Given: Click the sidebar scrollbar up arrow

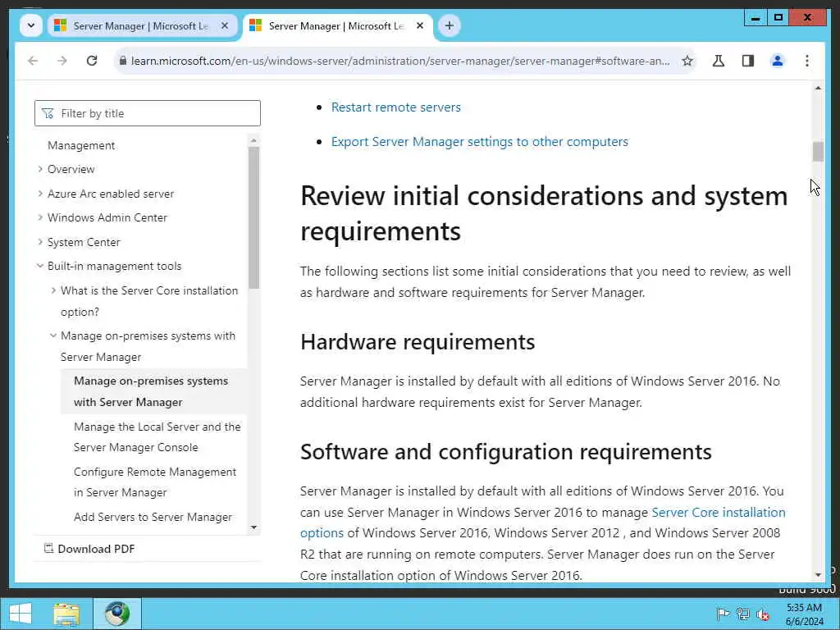Looking at the screenshot, I should click(254, 140).
